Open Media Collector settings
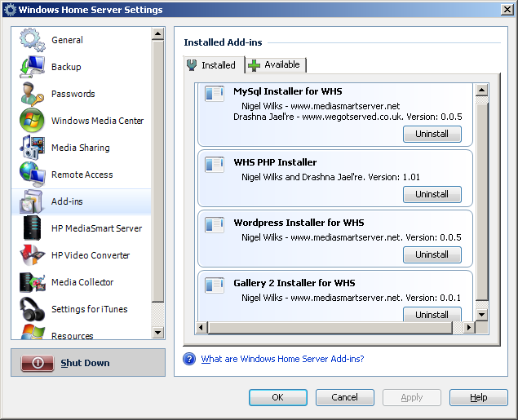The height and width of the screenshot is (420, 518). tap(82, 282)
